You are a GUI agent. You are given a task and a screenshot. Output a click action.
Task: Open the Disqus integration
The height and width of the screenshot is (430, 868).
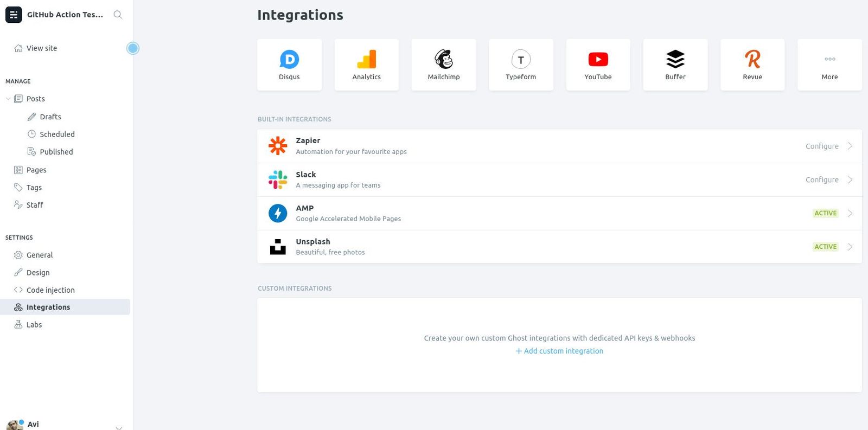click(289, 64)
